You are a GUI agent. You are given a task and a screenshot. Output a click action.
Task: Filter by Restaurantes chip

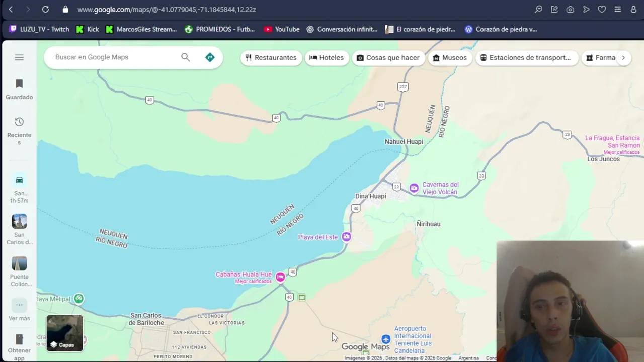pos(271,58)
